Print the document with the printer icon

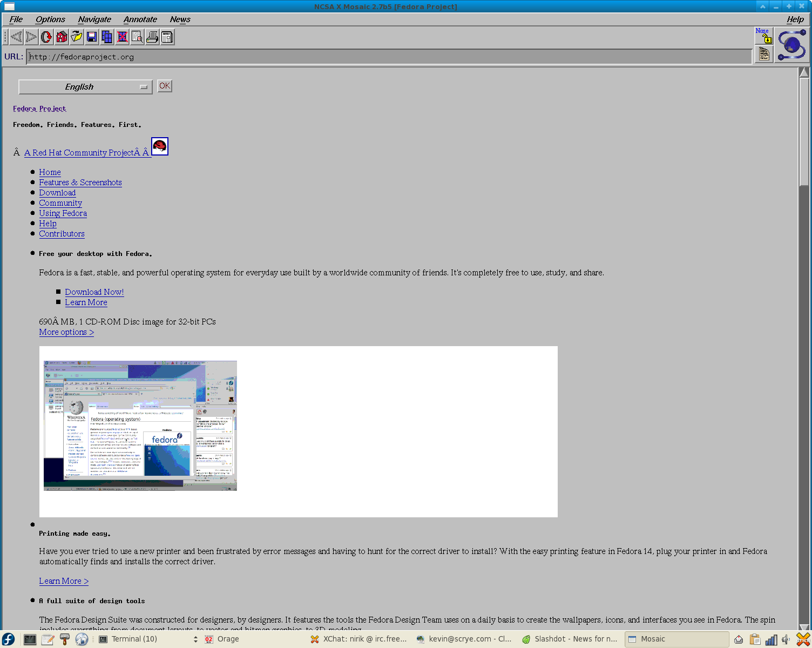[x=152, y=37]
